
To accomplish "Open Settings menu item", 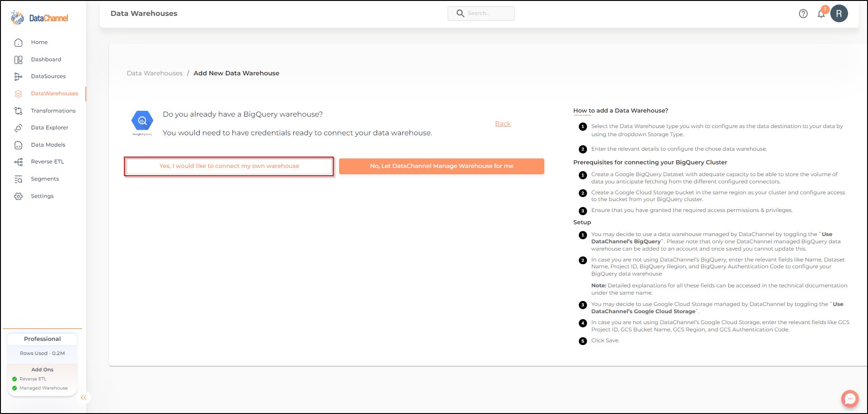I will 42,196.
